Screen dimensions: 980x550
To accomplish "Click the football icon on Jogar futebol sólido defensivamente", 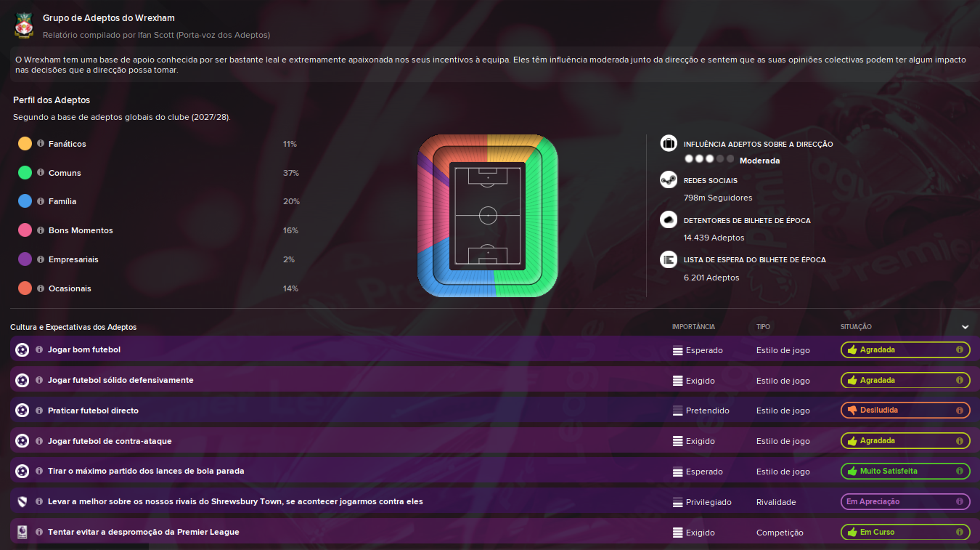I will pyautogui.click(x=23, y=380).
